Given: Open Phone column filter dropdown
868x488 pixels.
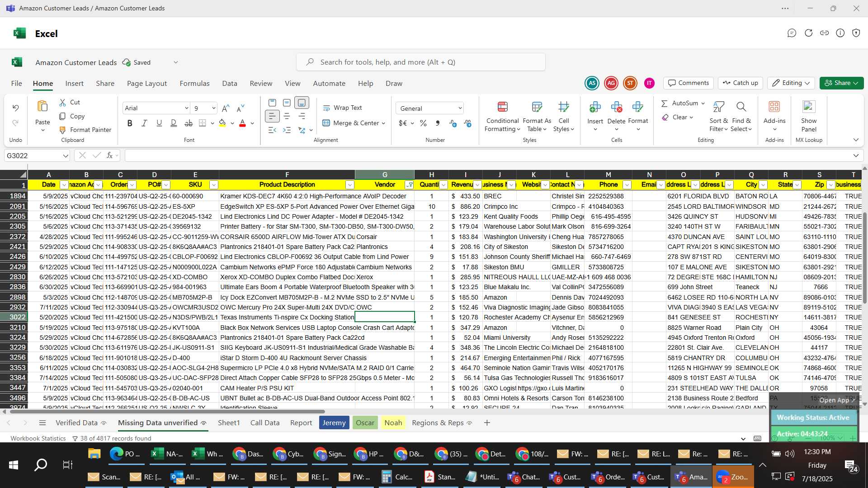Looking at the screenshot, I should [x=627, y=185].
